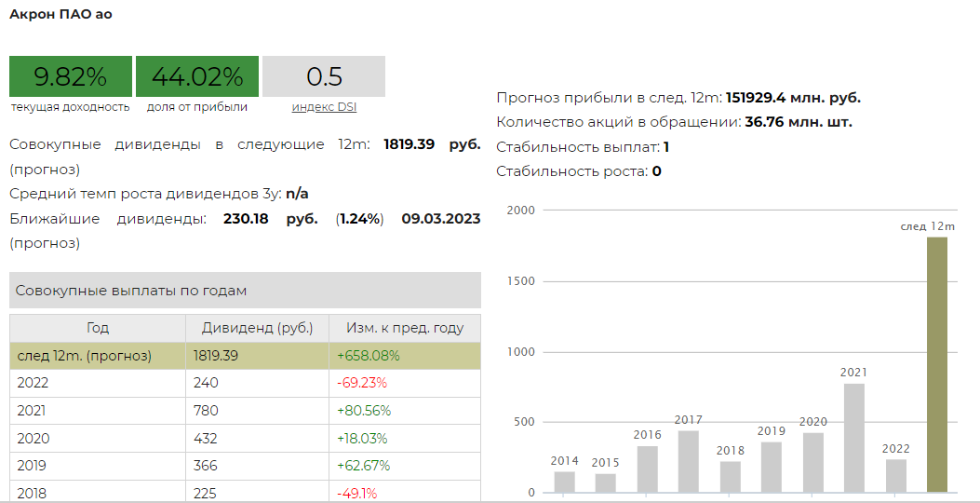Click the 2020 year cell in table
This screenshot has width=980, height=503.
(x=98, y=439)
